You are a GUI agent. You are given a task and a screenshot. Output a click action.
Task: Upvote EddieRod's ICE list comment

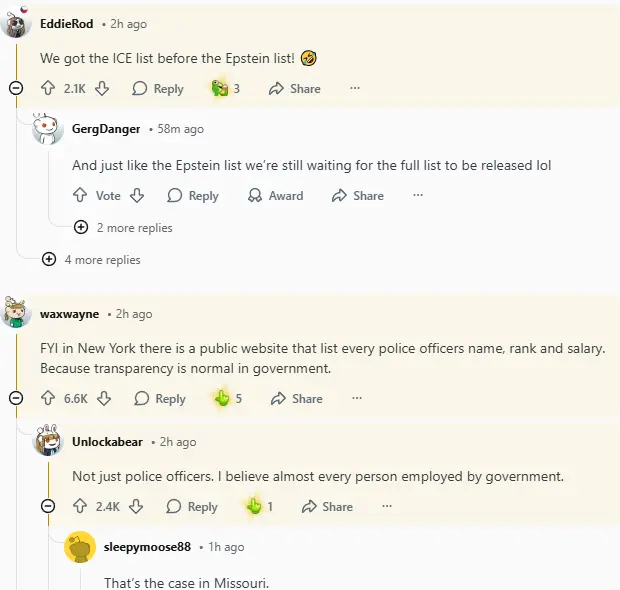coord(48,89)
